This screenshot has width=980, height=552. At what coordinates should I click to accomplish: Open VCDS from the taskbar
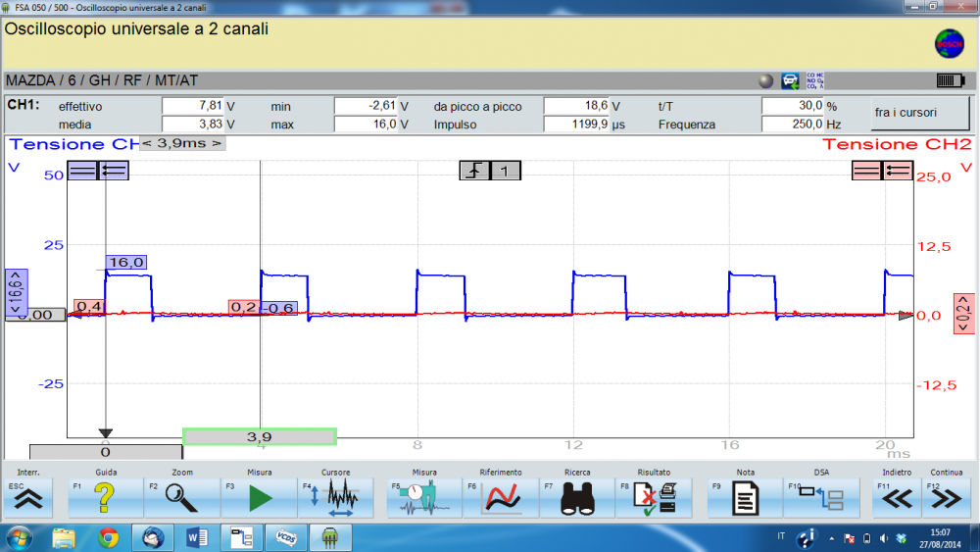285,537
